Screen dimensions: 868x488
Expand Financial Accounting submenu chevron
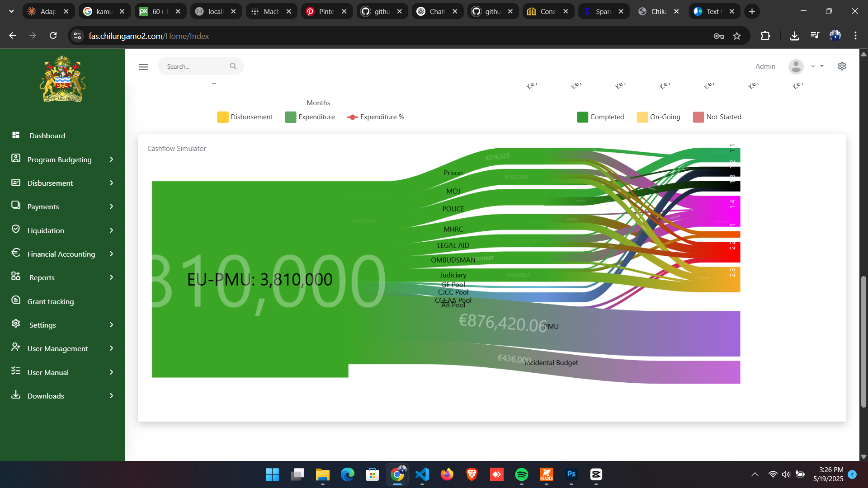tap(111, 254)
